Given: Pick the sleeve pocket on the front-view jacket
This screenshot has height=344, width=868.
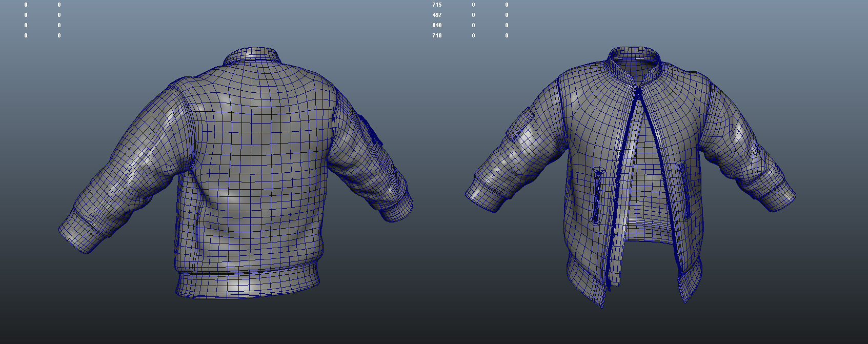Looking at the screenshot, I should tap(520, 123).
